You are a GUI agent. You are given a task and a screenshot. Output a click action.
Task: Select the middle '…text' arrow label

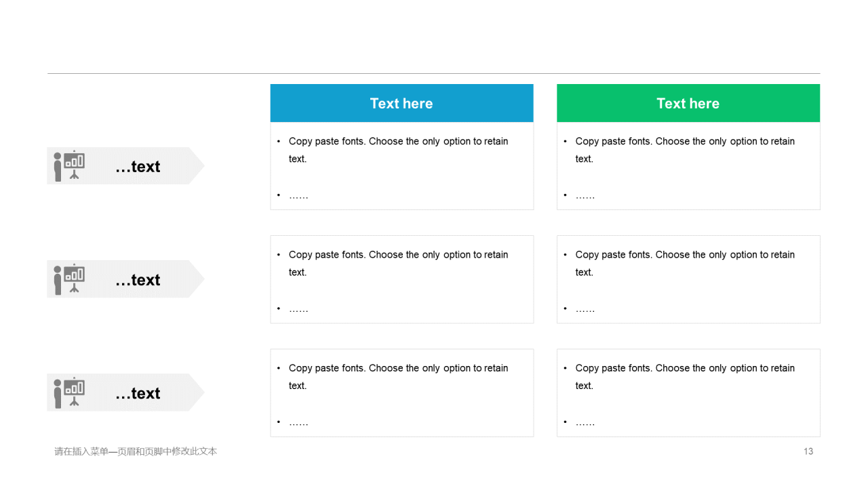click(125, 279)
